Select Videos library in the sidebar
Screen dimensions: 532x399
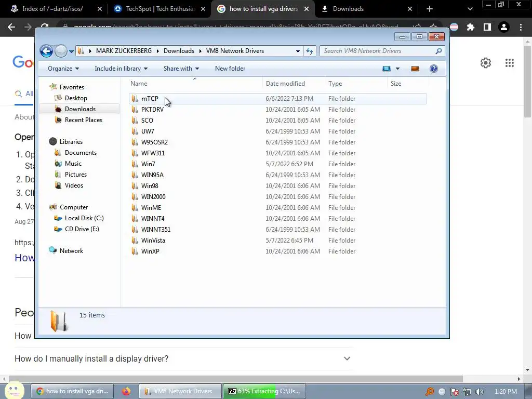tap(74, 185)
